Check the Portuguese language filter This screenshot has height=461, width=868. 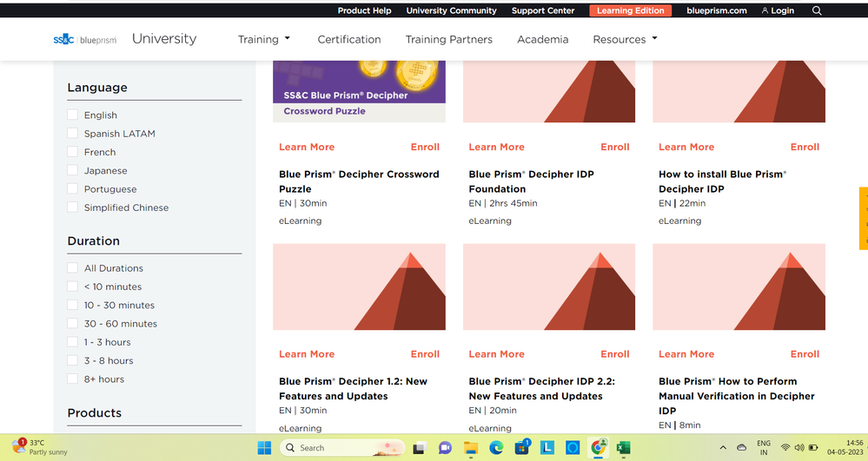72,188
